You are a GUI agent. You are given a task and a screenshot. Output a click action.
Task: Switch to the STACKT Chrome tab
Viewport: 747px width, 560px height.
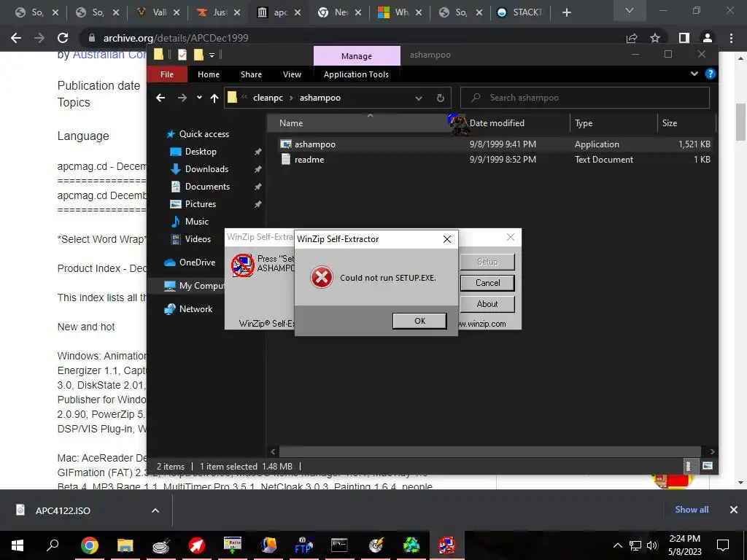519,12
